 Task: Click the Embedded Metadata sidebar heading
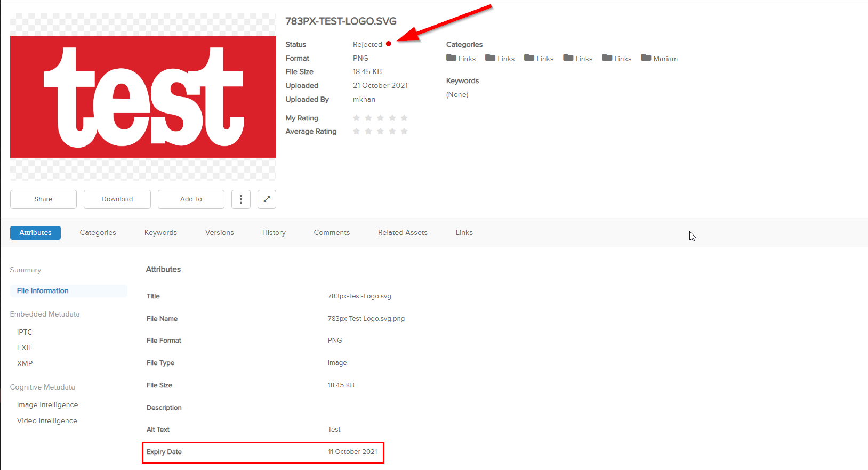coord(45,314)
